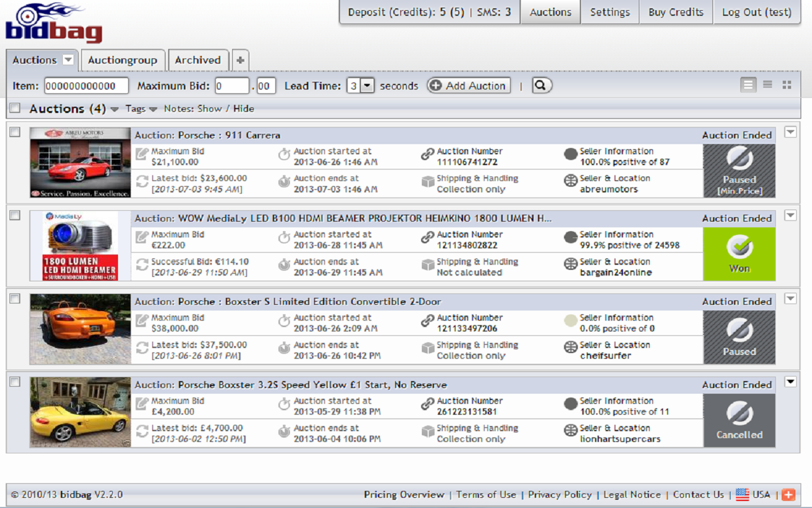The height and width of the screenshot is (508, 812).
Task: Click the orange plus icon in the footer
Action: tap(788, 495)
